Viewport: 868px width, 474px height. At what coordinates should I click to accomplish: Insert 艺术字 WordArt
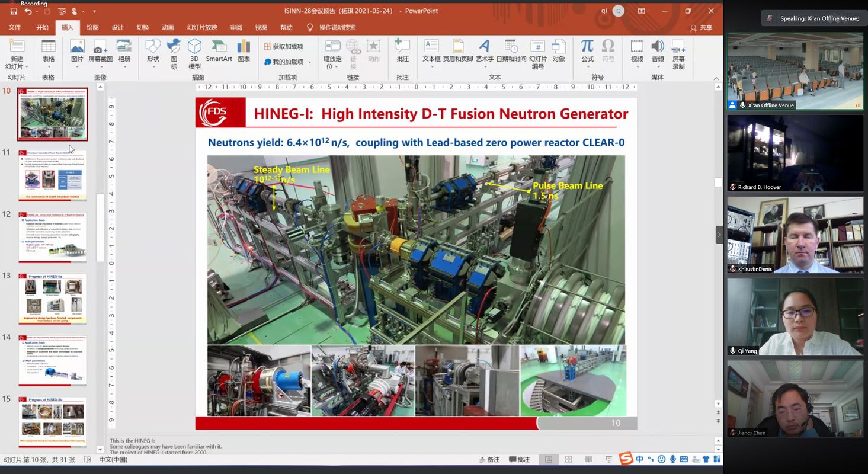[484, 51]
